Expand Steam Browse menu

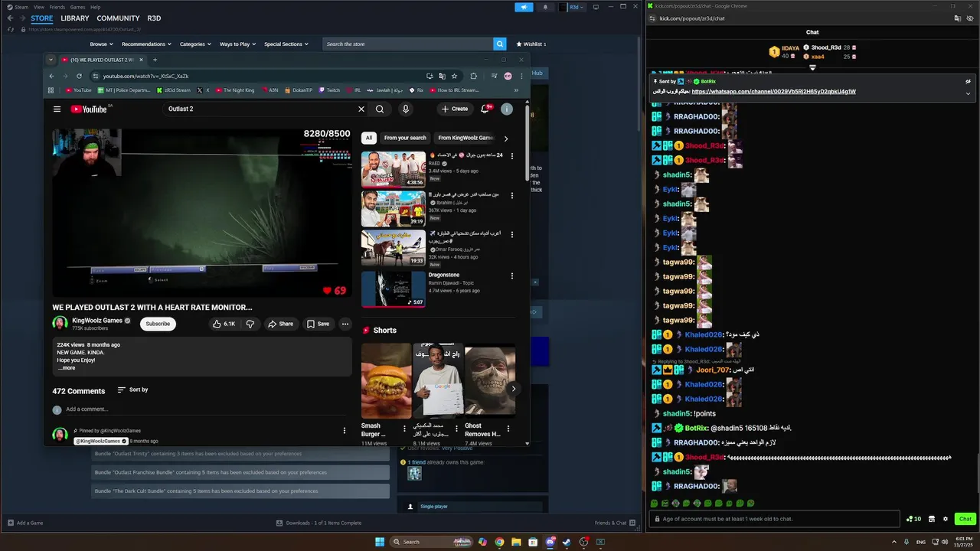click(101, 44)
